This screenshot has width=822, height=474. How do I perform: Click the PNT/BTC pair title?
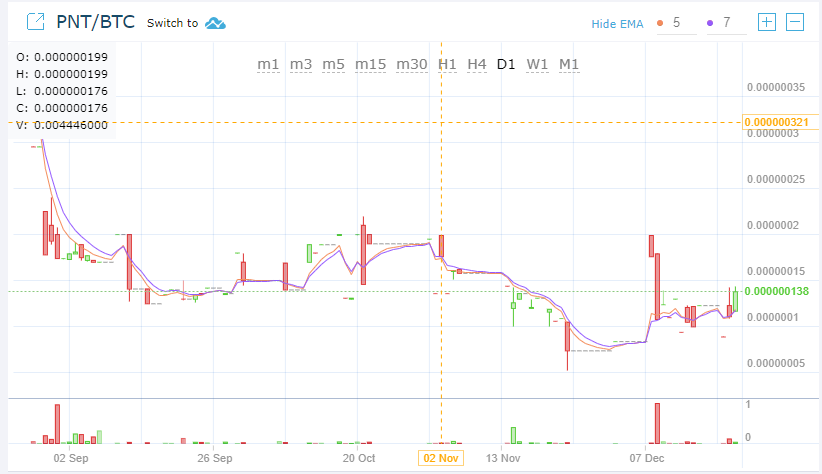click(95, 22)
